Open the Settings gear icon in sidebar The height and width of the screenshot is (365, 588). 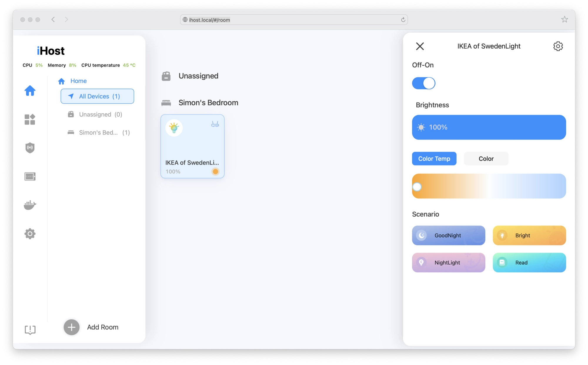(30, 234)
